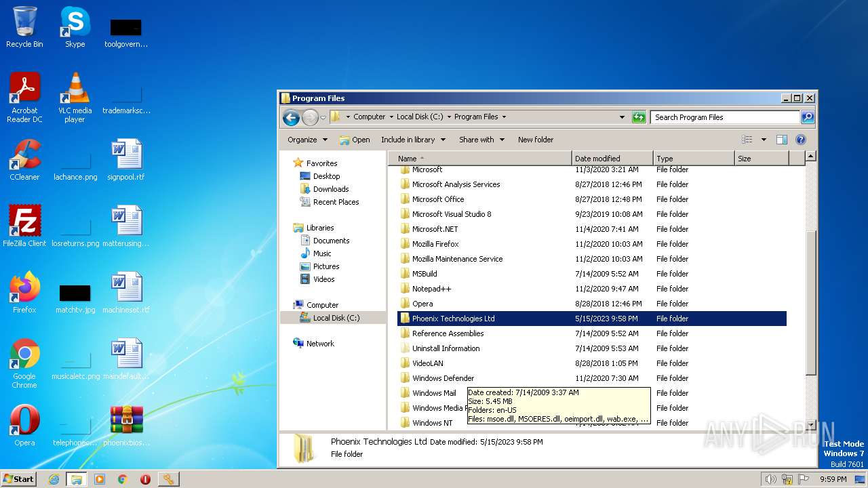This screenshot has height=488, width=868.
Task: Toggle the preview pane icon
Action: (x=782, y=140)
